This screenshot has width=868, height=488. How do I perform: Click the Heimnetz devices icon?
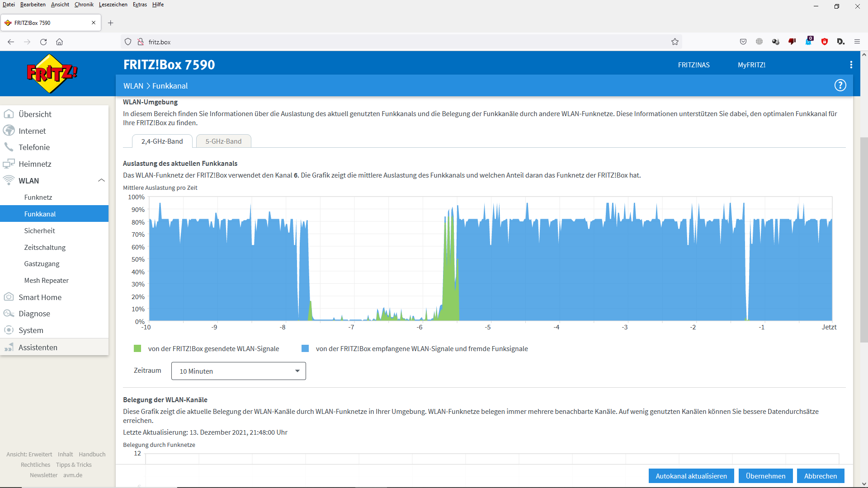click(x=9, y=164)
